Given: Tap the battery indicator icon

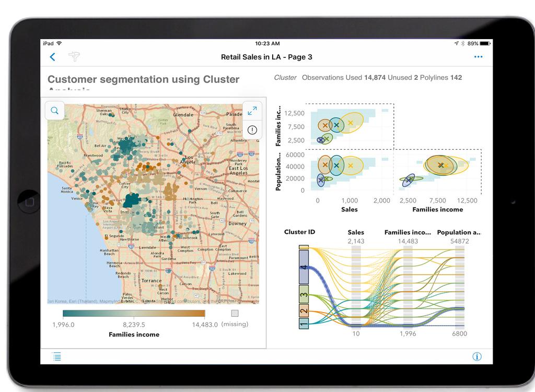Looking at the screenshot, I should [485, 44].
